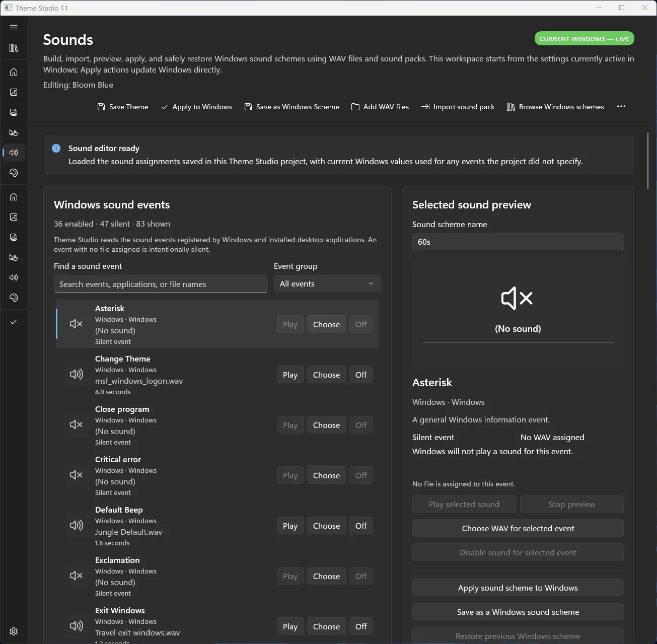Turn Off the Change Theme sound
The width and height of the screenshot is (657, 644).
pyautogui.click(x=361, y=375)
